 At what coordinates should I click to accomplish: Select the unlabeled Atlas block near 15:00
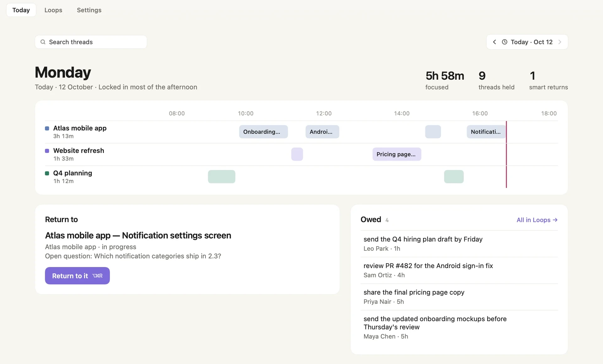(x=433, y=132)
